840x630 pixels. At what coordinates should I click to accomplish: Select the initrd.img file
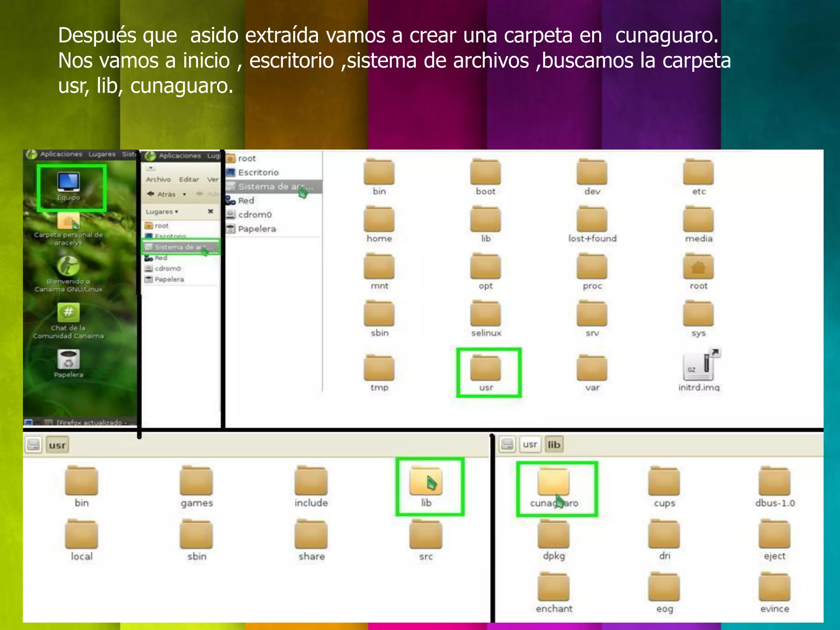[x=699, y=370]
